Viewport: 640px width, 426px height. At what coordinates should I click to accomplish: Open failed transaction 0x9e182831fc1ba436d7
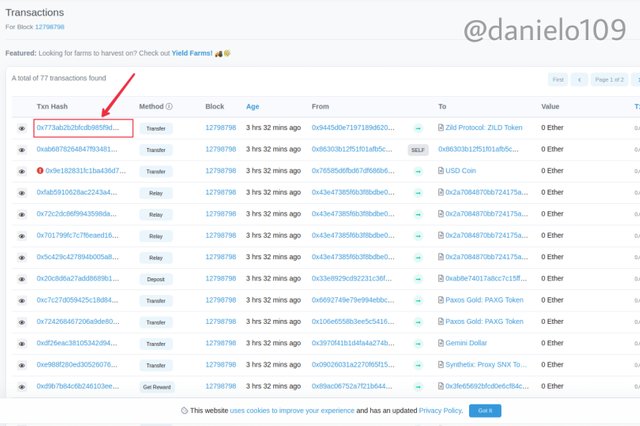[86, 171]
